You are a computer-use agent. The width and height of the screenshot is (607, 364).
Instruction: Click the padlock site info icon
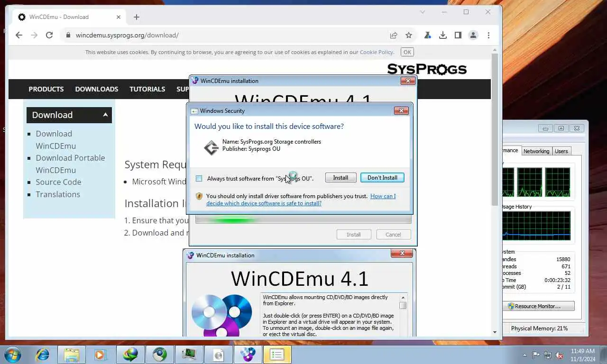68,35
